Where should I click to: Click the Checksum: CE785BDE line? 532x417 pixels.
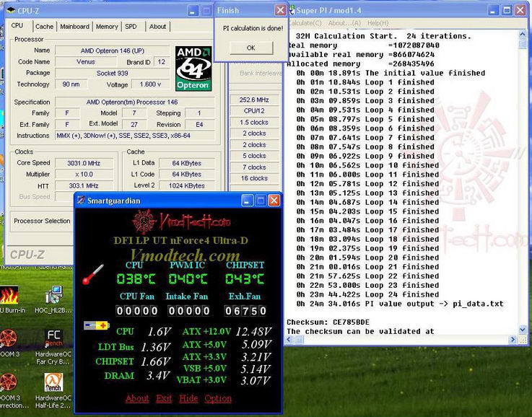[x=328, y=322]
